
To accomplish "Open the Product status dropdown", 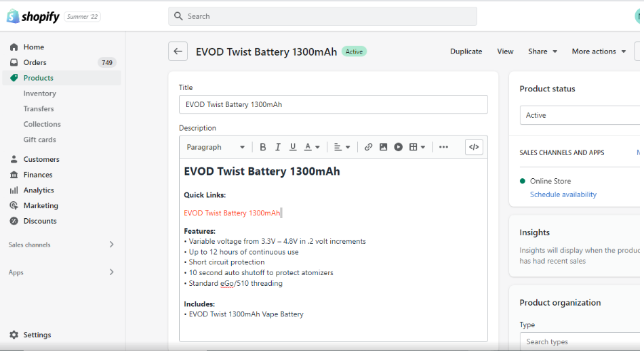I will [580, 115].
